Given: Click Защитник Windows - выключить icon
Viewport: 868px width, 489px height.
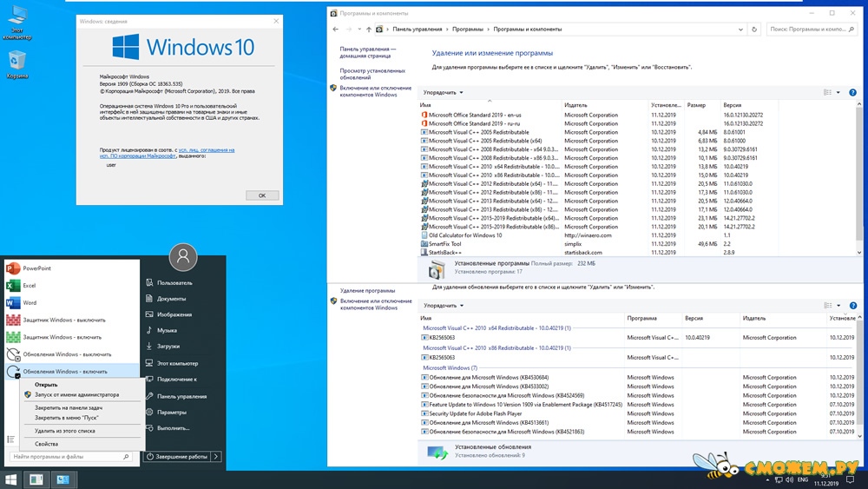Looking at the screenshot, I should [x=13, y=320].
